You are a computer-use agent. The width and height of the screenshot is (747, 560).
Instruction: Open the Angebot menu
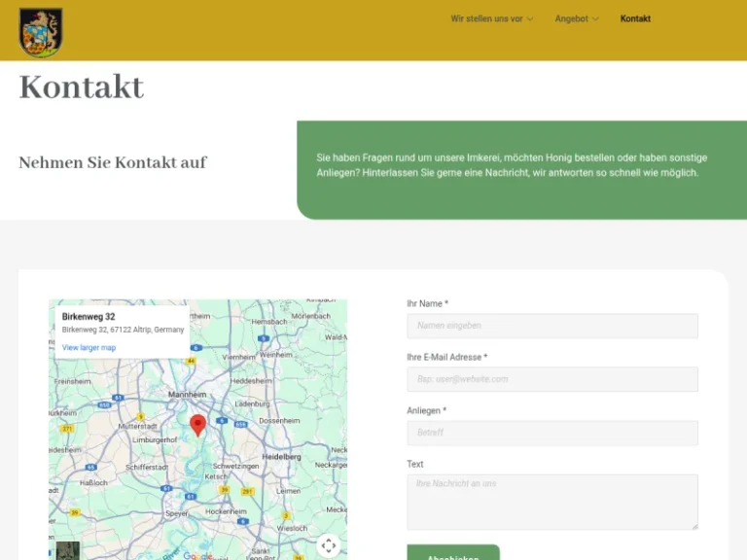tap(571, 19)
